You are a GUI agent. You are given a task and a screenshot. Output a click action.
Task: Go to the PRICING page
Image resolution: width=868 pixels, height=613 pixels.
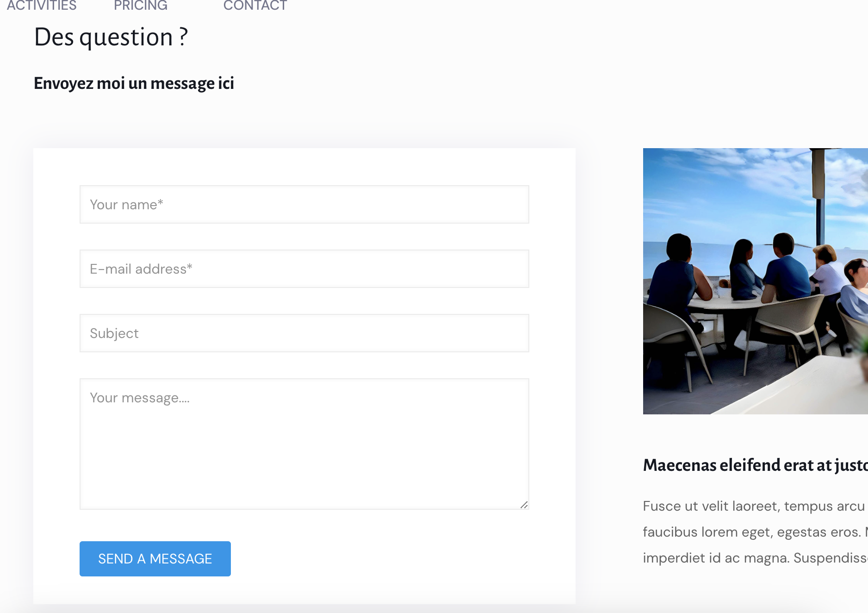(141, 6)
